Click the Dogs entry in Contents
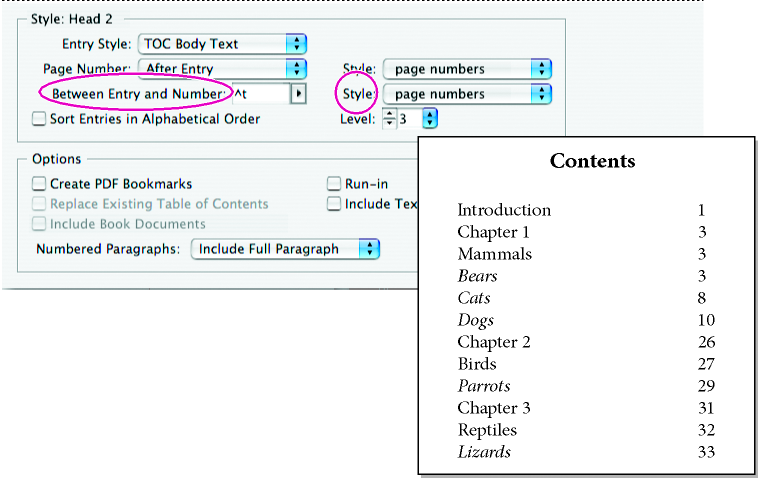758x478 pixels. coord(476,320)
